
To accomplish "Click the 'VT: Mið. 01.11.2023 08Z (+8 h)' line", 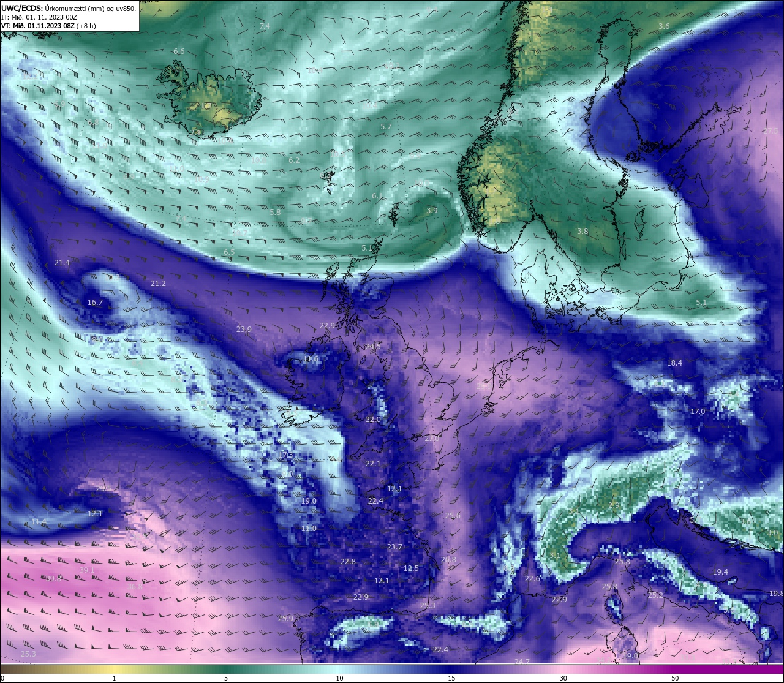I will pyautogui.click(x=48, y=26).
